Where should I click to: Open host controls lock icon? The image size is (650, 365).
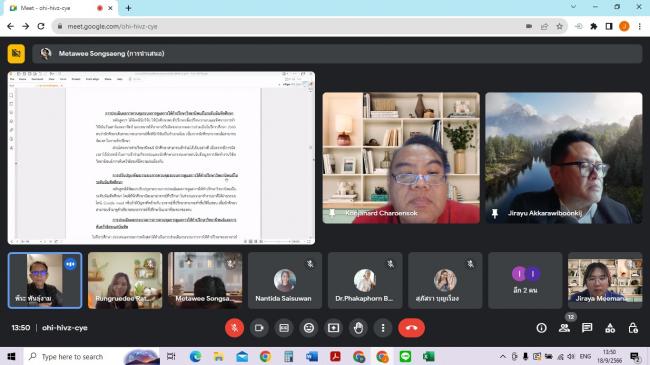[x=633, y=328]
